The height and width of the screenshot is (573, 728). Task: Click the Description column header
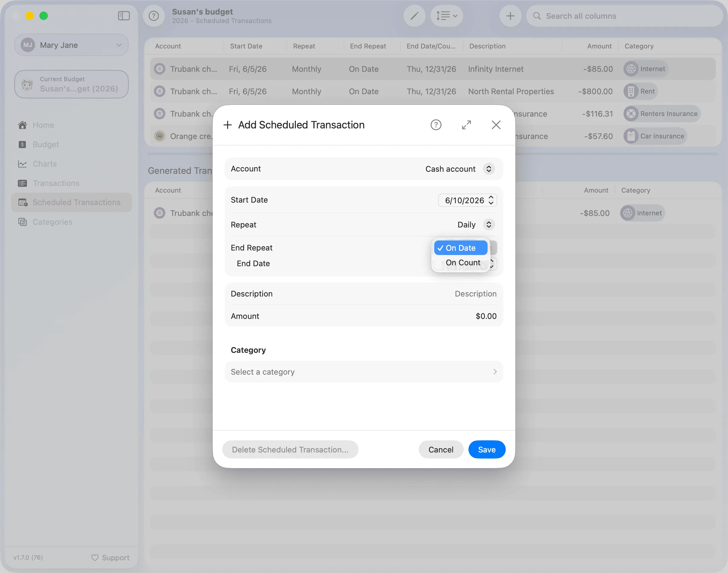coord(488,46)
